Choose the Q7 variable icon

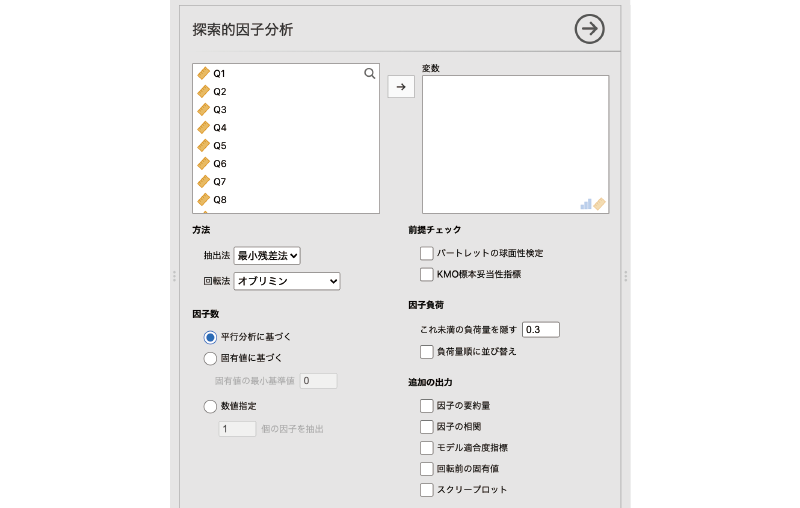coord(204,182)
